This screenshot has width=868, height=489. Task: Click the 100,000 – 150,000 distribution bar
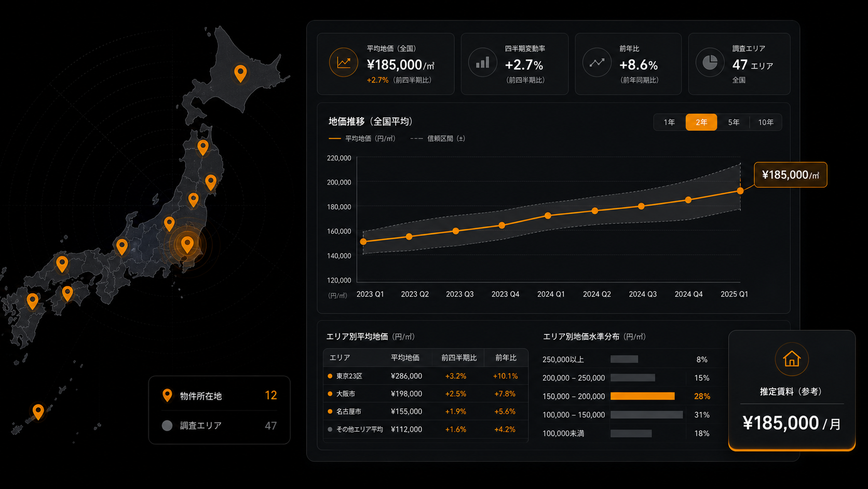(647, 415)
